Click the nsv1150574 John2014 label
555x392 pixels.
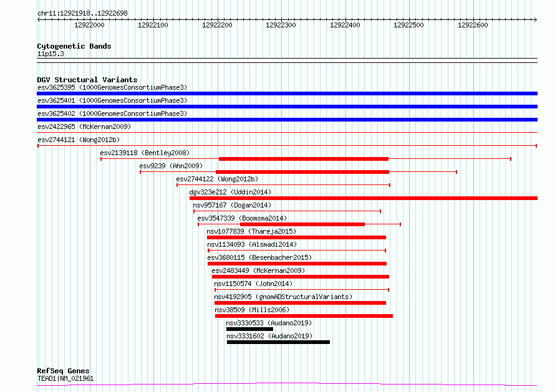pyautogui.click(x=253, y=284)
